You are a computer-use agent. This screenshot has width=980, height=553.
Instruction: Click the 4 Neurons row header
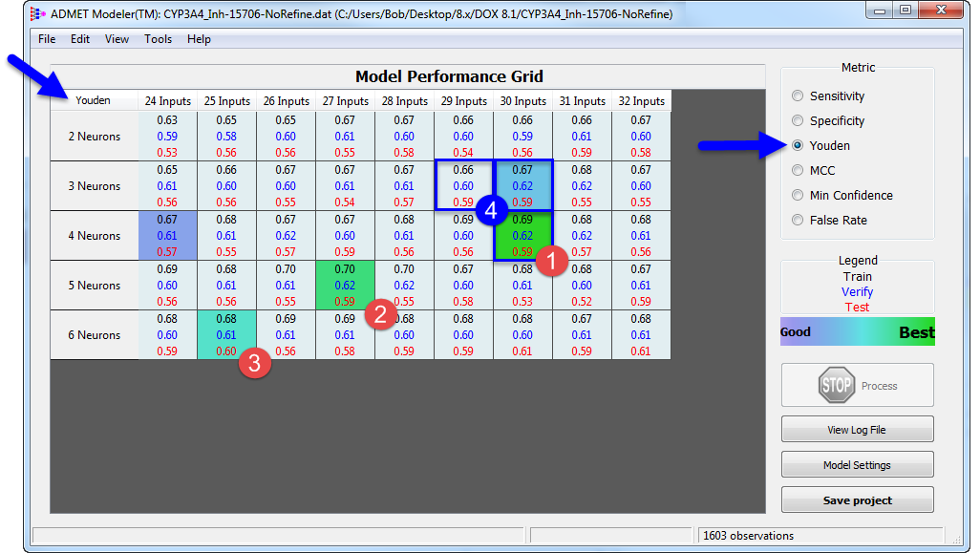[95, 236]
